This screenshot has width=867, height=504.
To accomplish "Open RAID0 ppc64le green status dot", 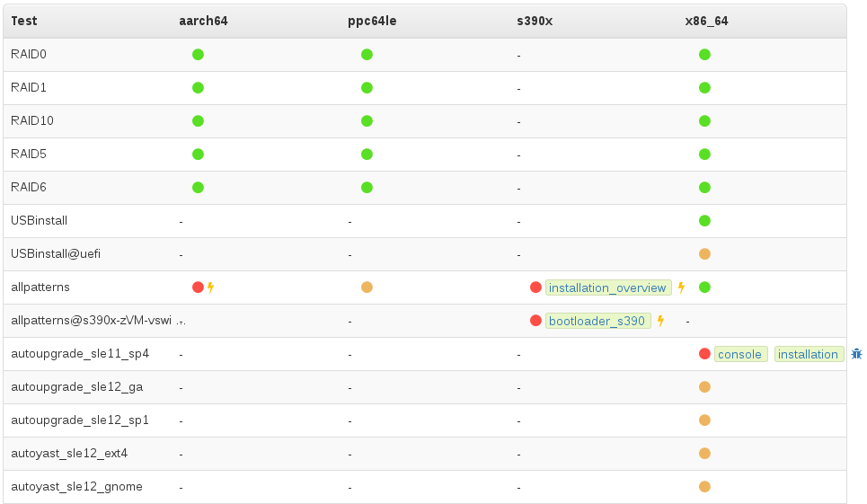I will [367, 55].
